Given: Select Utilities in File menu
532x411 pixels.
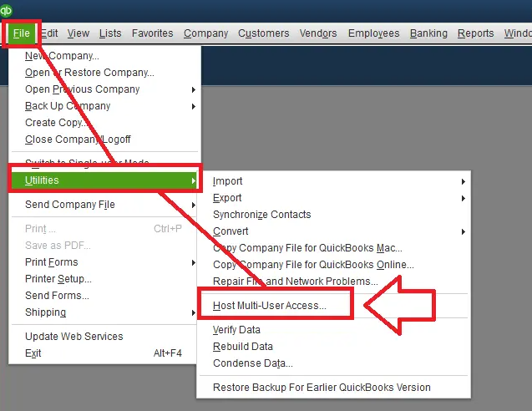Looking at the screenshot, I should [105, 180].
